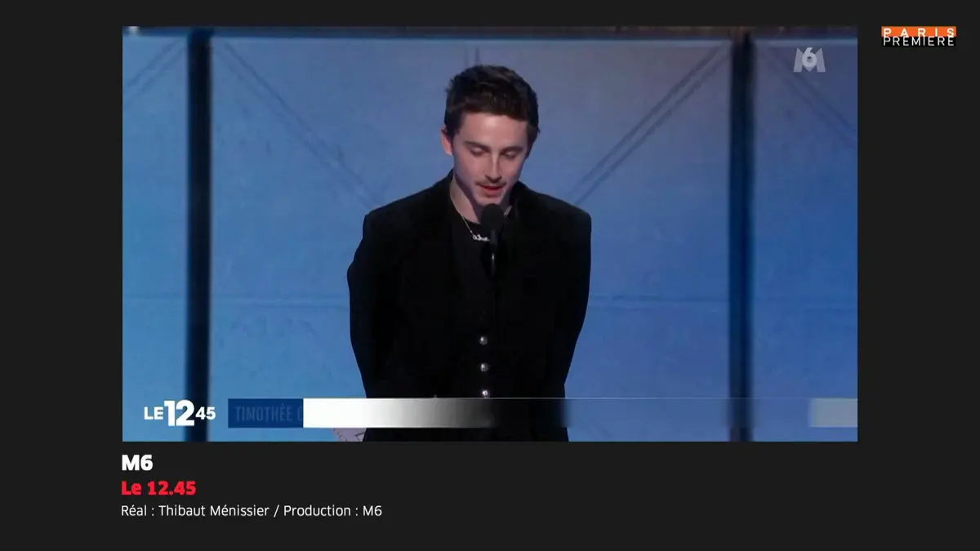
Task: Click the white PREMIERE word in the logo
Action: (918, 41)
